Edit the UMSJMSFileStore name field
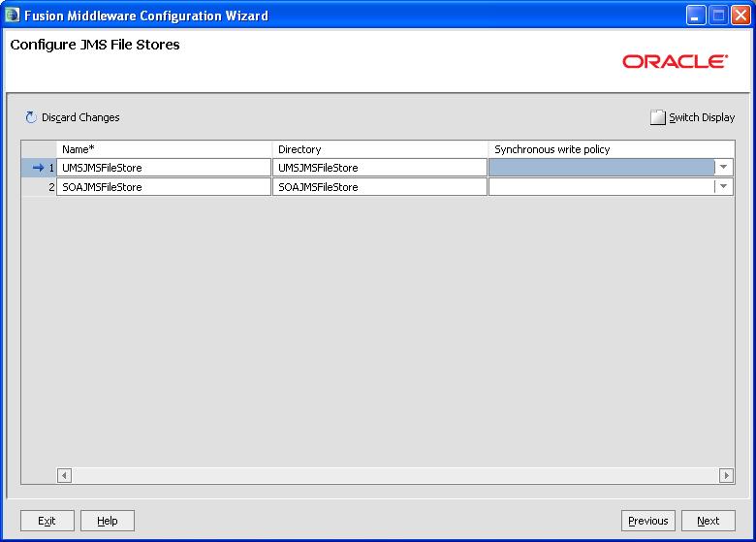 [164, 168]
